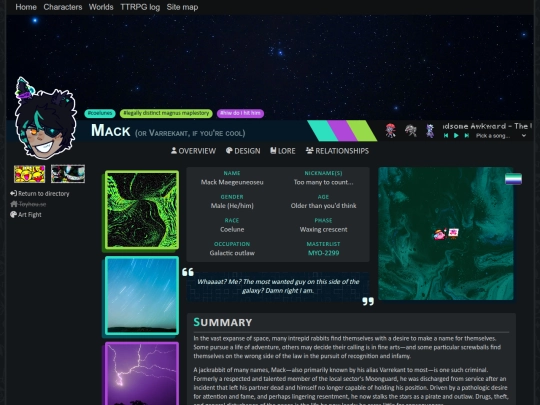This screenshot has height=405, width=540.
Task: Open the blue star trails image
Action: point(142,295)
